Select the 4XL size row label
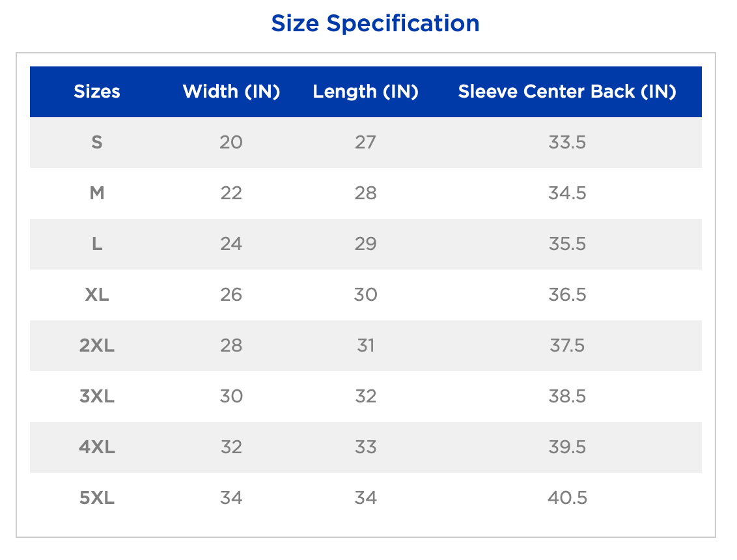This screenshot has height=560, width=737. pos(97,447)
